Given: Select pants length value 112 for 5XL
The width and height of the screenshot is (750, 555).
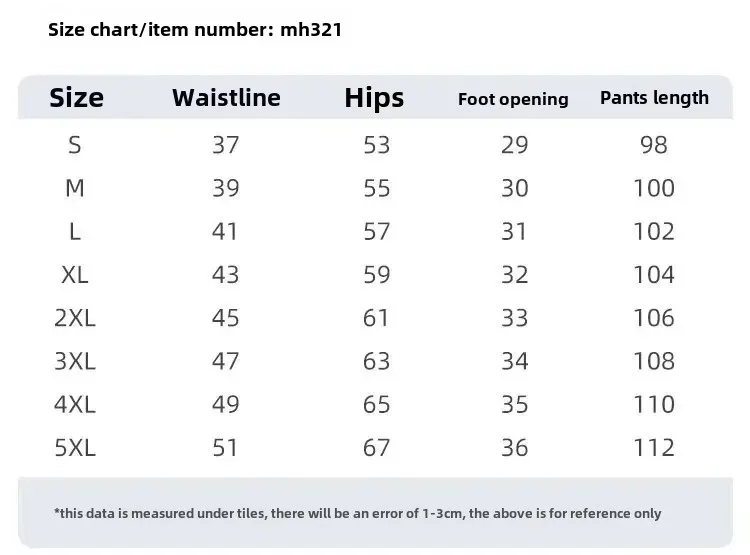Looking at the screenshot, I should coord(654,447).
